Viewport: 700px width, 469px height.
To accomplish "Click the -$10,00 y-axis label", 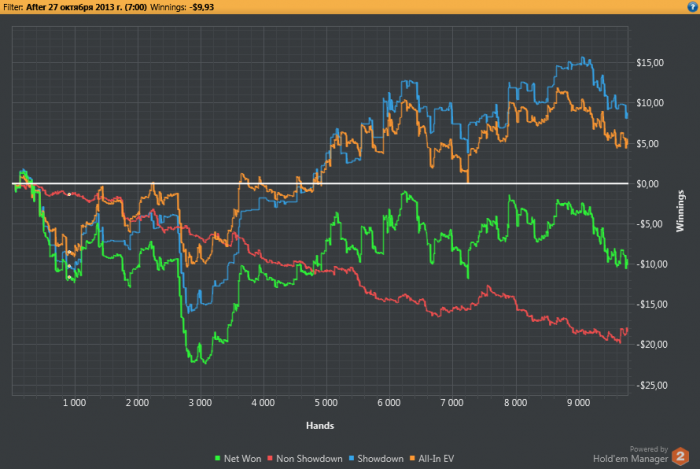I will (x=652, y=264).
